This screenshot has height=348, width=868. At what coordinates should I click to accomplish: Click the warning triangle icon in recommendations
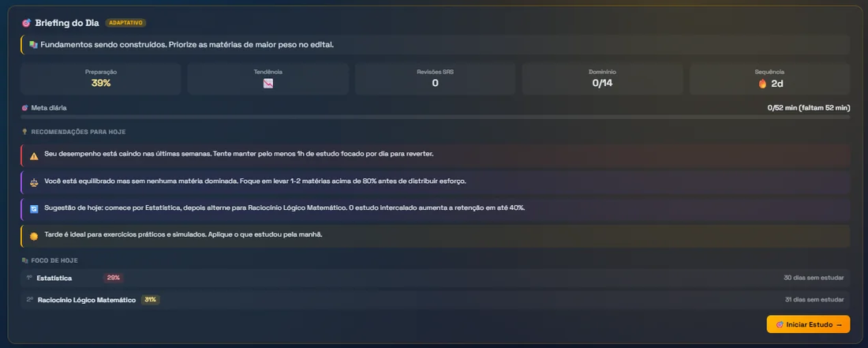(x=34, y=156)
